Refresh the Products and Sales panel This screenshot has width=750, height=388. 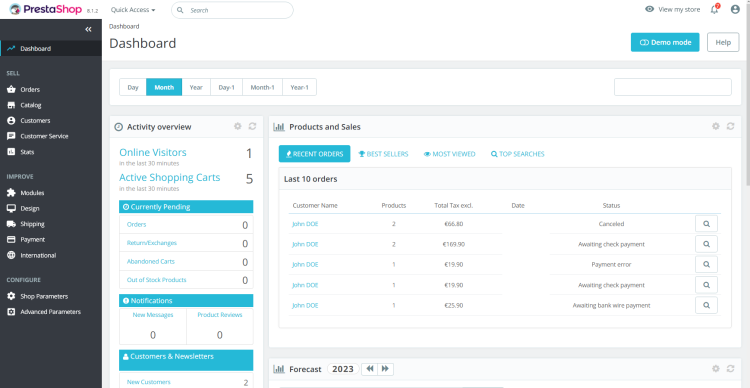tap(730, 126)
